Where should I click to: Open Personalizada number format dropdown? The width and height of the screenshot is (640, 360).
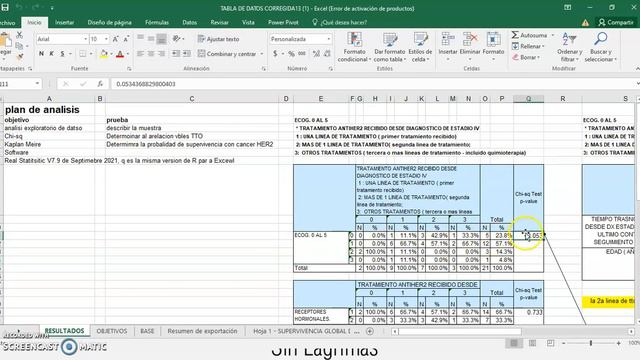(x=329, y=39)
